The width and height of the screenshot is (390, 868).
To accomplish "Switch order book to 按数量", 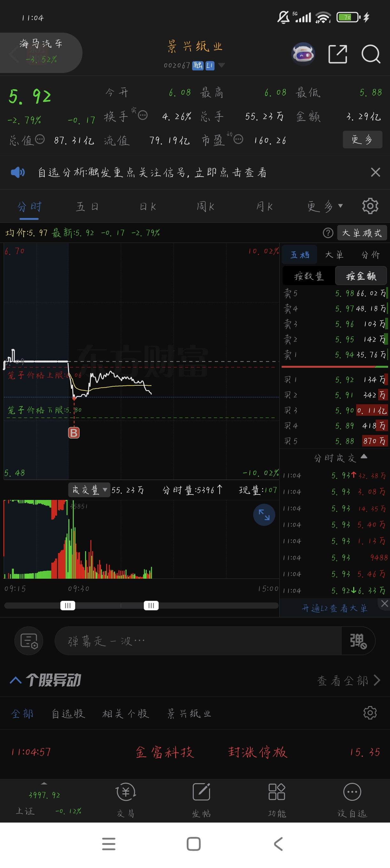I will pyautogui.click(x=308, y=276).
